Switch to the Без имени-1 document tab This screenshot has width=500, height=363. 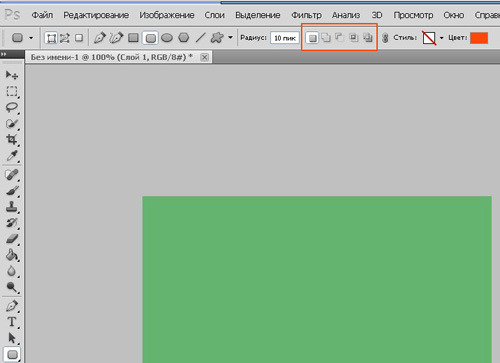[112, 57]
